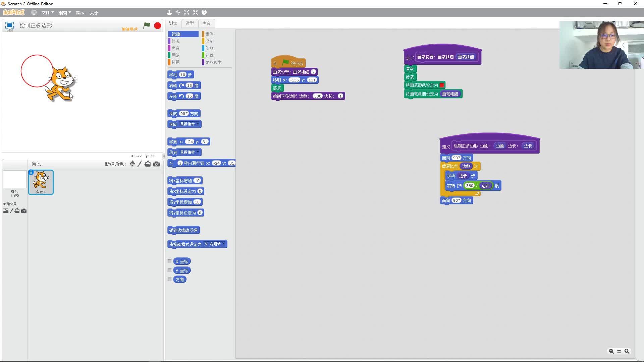The image size is (644, 362).
Task: Check the 方向 direction display checkbox
Action: coord(170,279)
